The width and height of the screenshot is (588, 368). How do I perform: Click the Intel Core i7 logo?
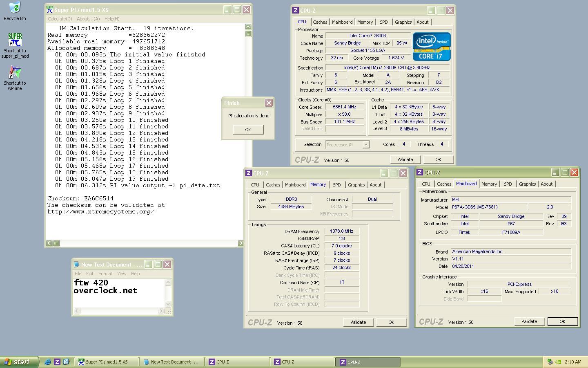[432, 46]
